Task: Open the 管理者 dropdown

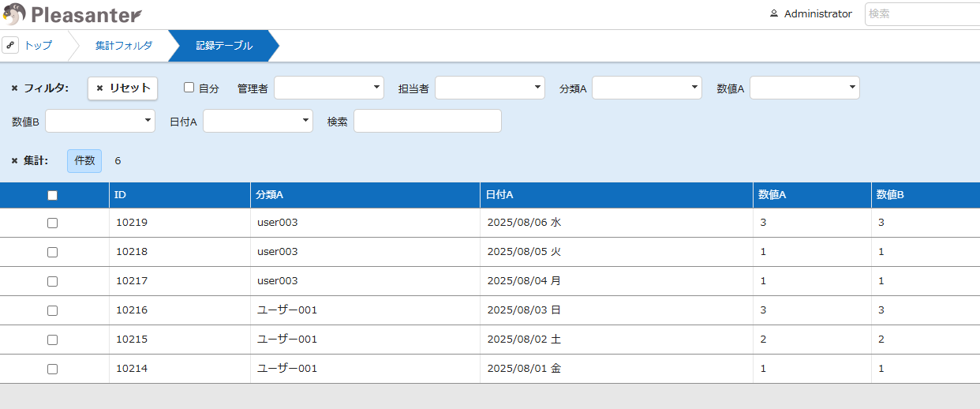Action: click(329, 88)
